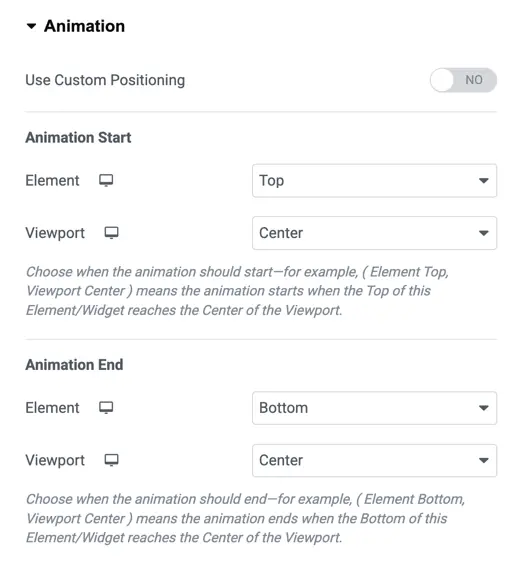Open the Animation Start Element dropdown showing Top
This screenshot has width=522, height=578.
click(x=374, y=181)
